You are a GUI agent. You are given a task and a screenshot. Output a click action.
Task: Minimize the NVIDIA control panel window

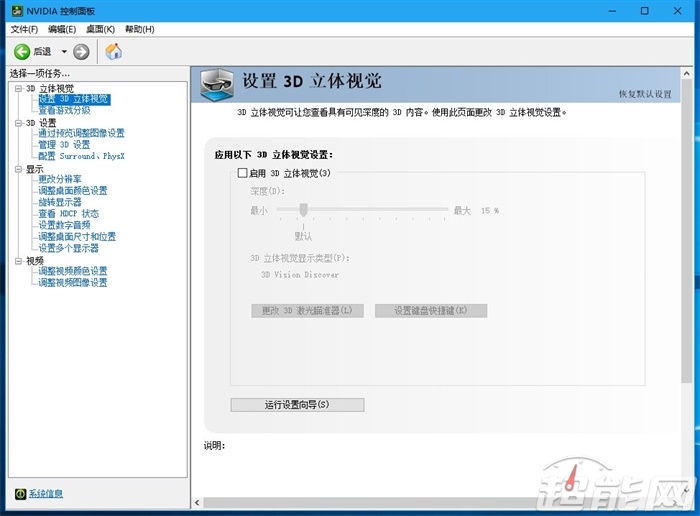pyautogui.click(x=612, y=11)
